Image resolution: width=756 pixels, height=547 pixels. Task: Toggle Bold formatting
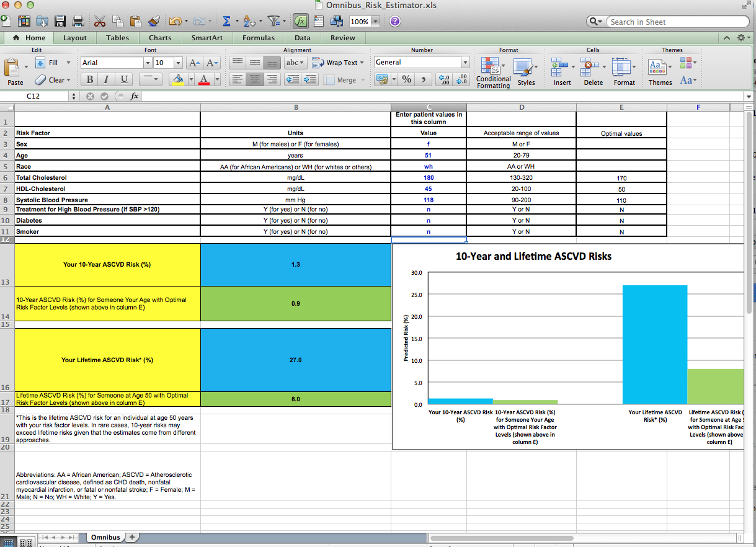[90, 79]
